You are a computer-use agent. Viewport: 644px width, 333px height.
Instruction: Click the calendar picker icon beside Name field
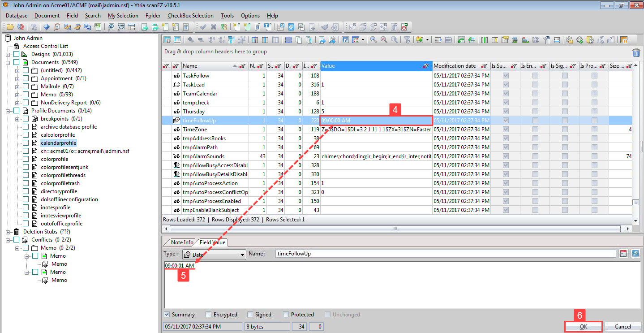[623, 254]
